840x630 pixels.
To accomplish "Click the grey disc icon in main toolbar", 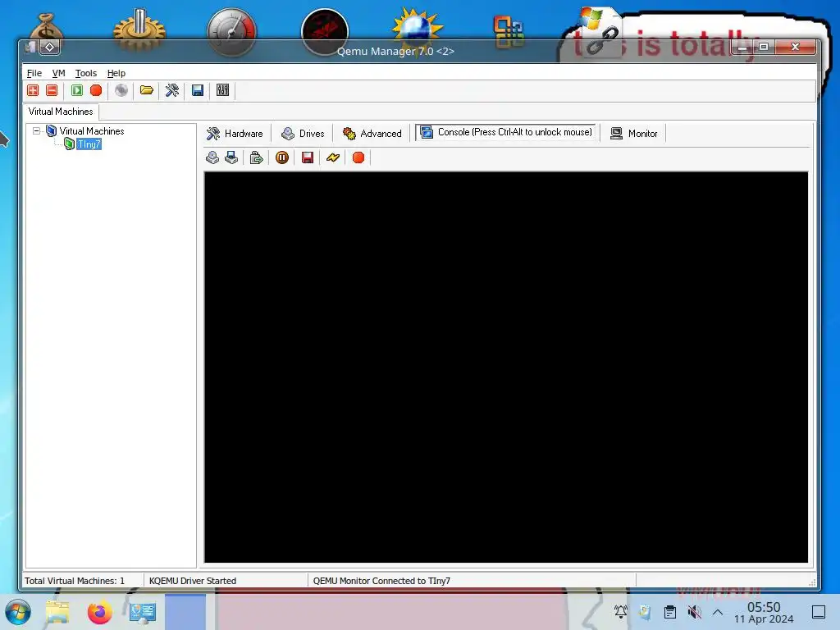I will coord(121,90).
